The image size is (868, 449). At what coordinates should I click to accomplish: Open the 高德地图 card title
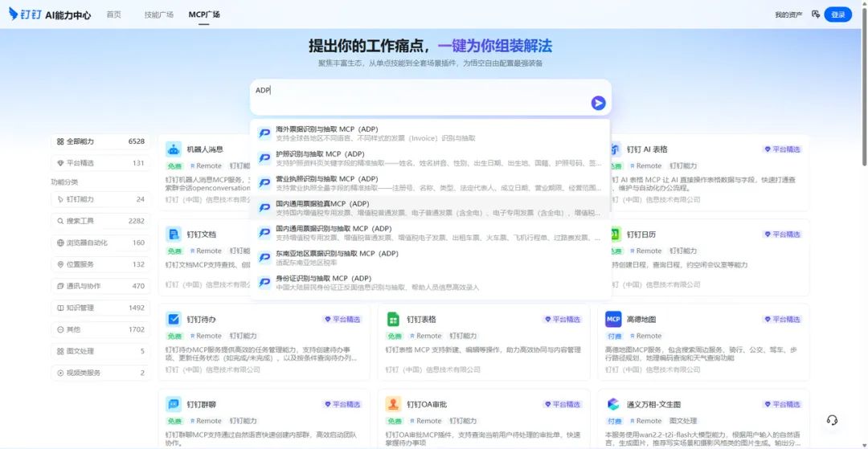click(641, 319)
